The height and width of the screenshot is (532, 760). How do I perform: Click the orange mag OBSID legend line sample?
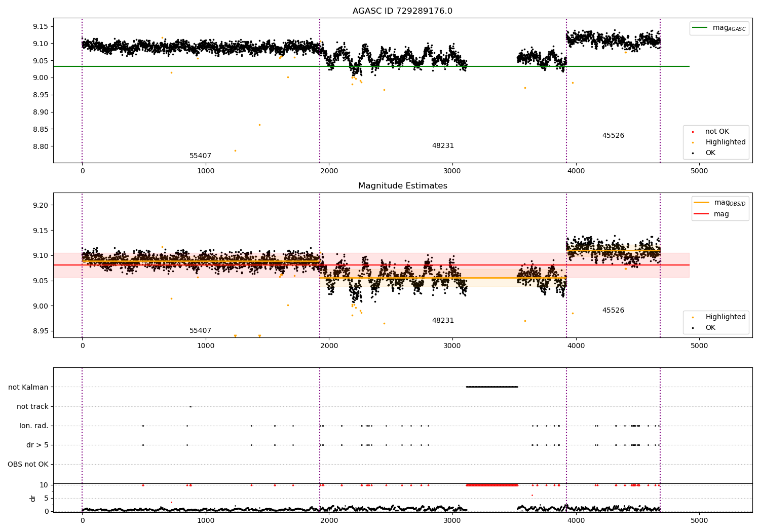point(702,202)
